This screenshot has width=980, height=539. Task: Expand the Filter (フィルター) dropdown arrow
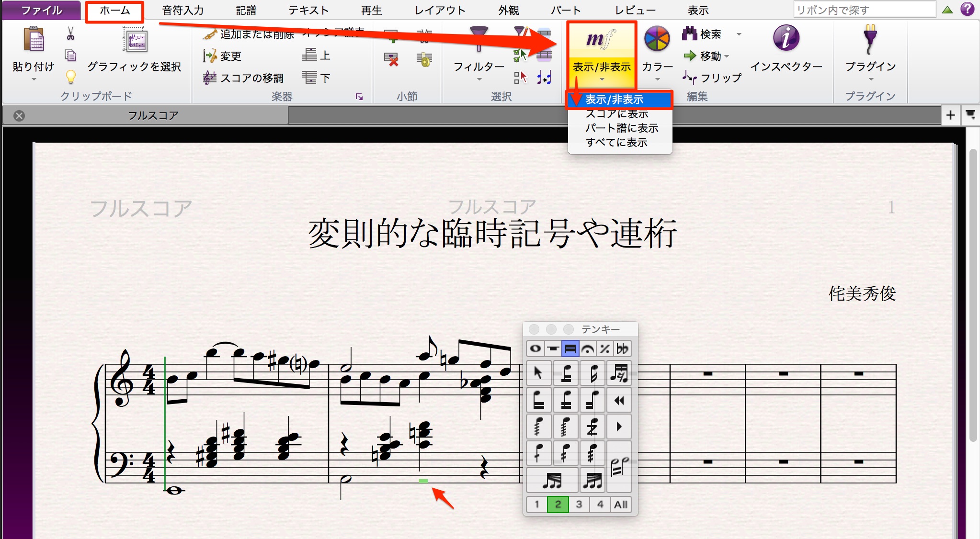pos(479,79)
